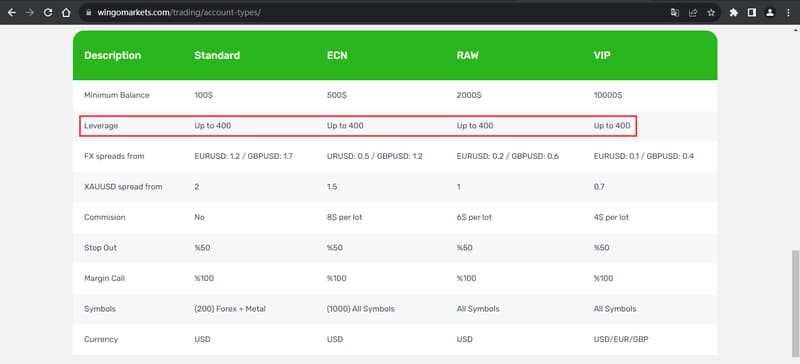Image resolution: width=800 pixels, height=364 pixels.
Task: Open the profile avatar icon
Action: click(x=770, y=13)
